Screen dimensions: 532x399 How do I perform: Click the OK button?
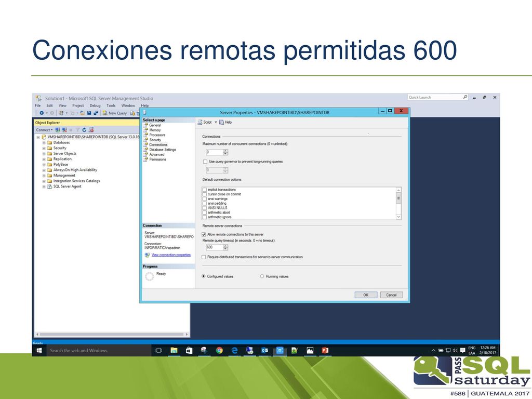coord(366,295)
